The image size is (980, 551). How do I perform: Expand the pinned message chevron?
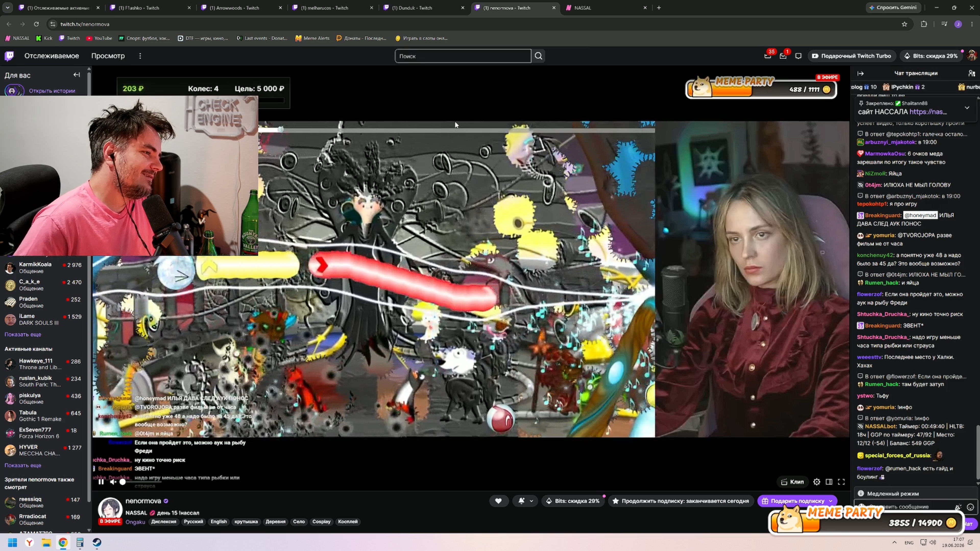click(967, 108)
